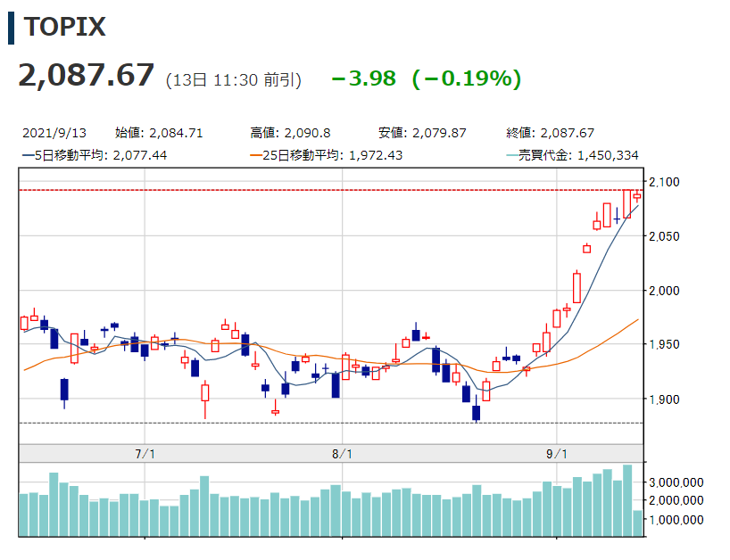Click the 3,000,000 volume axis label

point(676,482)
